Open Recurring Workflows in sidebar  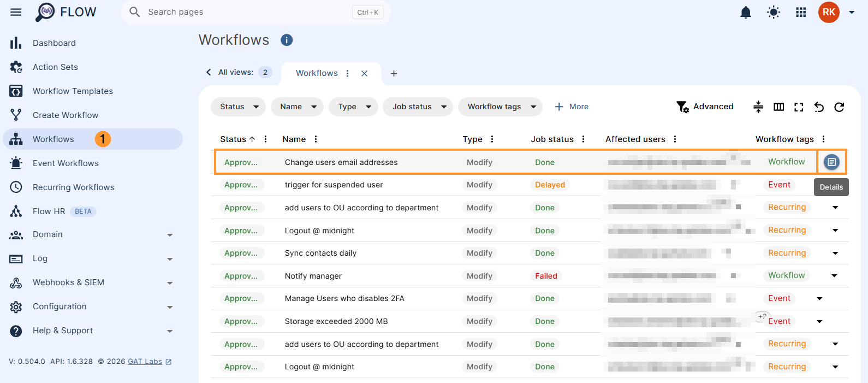(93, 187)
